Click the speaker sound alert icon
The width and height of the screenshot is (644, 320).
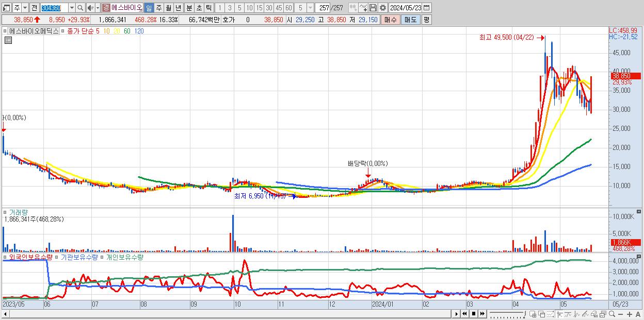[x=90, y=8]
